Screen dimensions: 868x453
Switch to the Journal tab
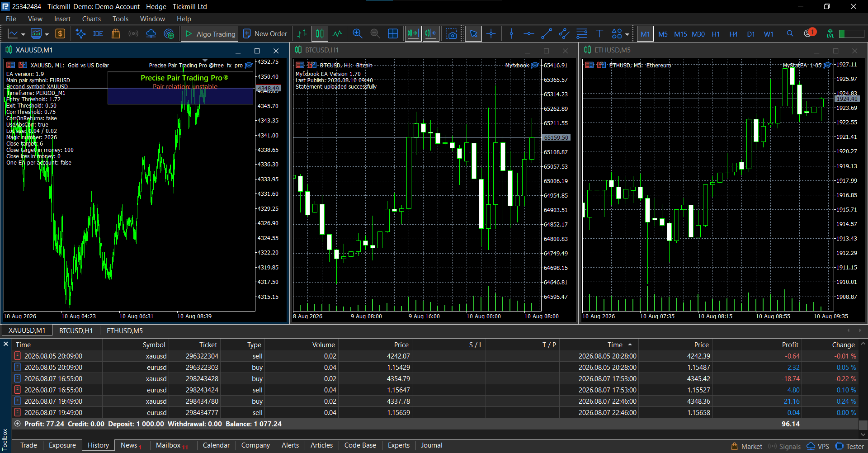click(431, 445)
